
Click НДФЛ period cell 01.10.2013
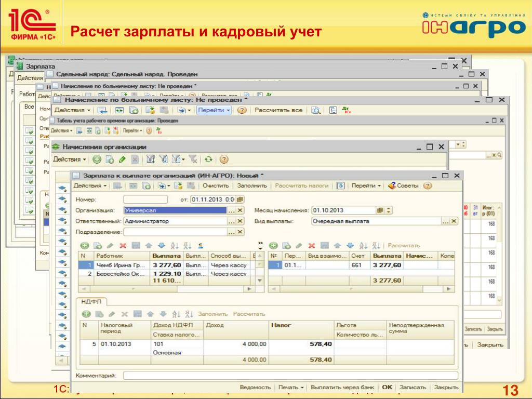tap(125, 344)
